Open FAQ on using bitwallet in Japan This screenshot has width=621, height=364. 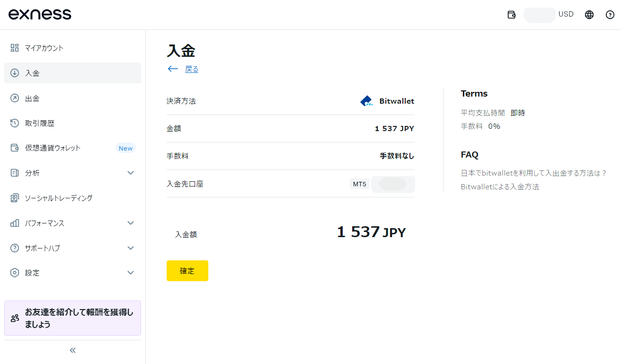coord(534,173)
